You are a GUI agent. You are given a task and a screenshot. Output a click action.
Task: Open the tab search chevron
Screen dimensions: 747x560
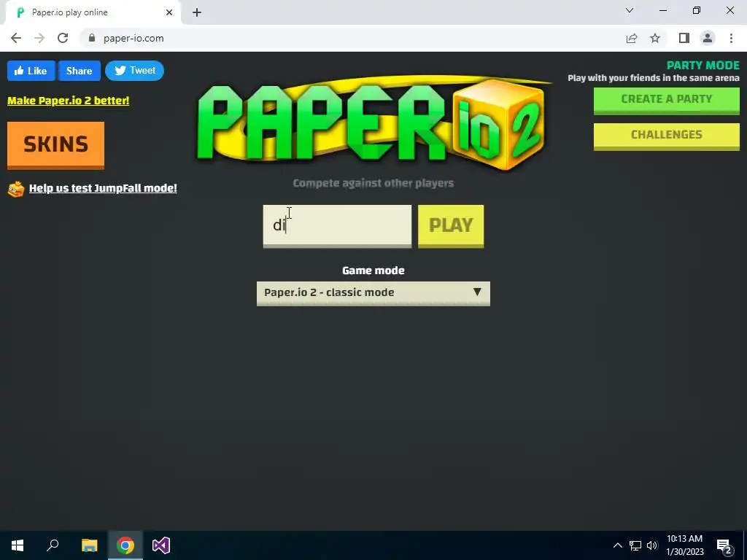click(630, 10)
